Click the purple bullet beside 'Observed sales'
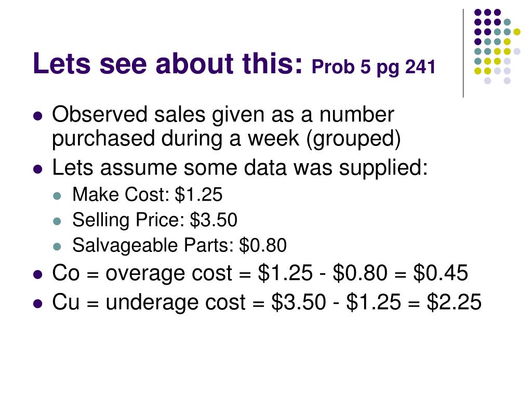Image resolution: width=532 pixels, height=399 pixels. (37, 116)
